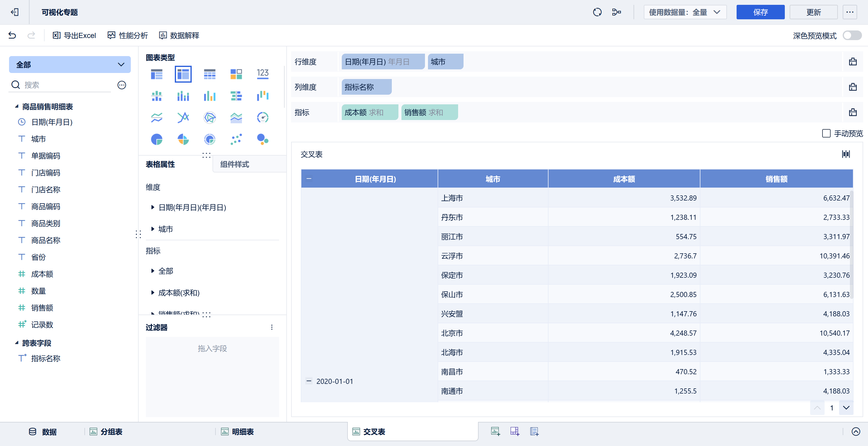This screenshot has width=868, height=446.
Task: Select the pie chart type icon
Action: 157,139
